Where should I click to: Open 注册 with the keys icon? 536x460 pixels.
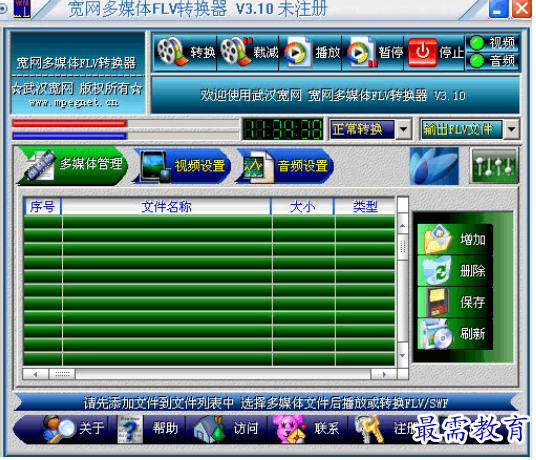point(369,429)
